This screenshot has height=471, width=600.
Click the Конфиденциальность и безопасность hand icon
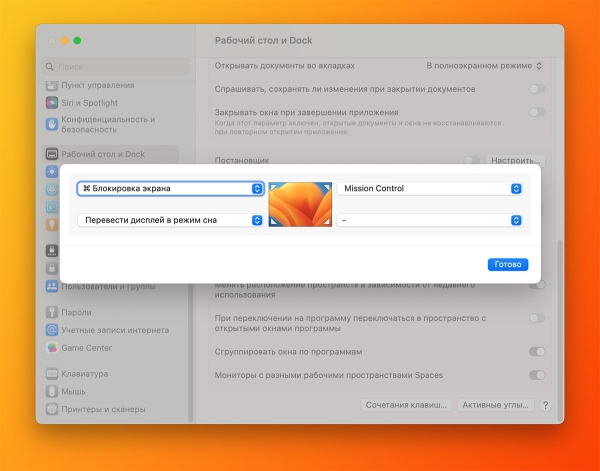pyautogui.click(x=52, y=124)
